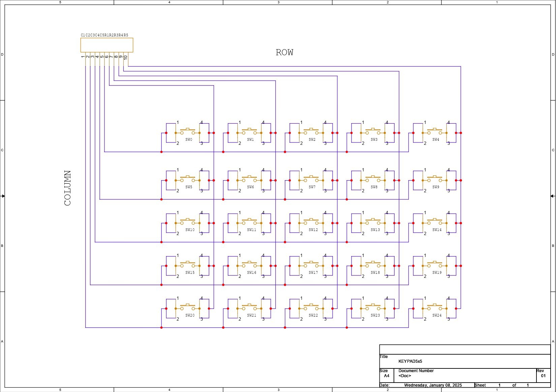Select the SW14 pushbutton switch symbol
Screen dimensions: 556x392
click(435, 223)
